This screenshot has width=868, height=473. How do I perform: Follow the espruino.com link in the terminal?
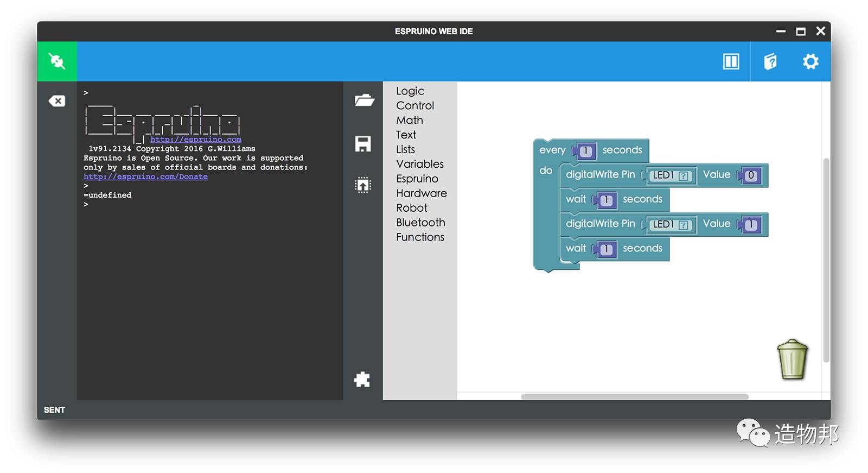(x=196, y=140)
